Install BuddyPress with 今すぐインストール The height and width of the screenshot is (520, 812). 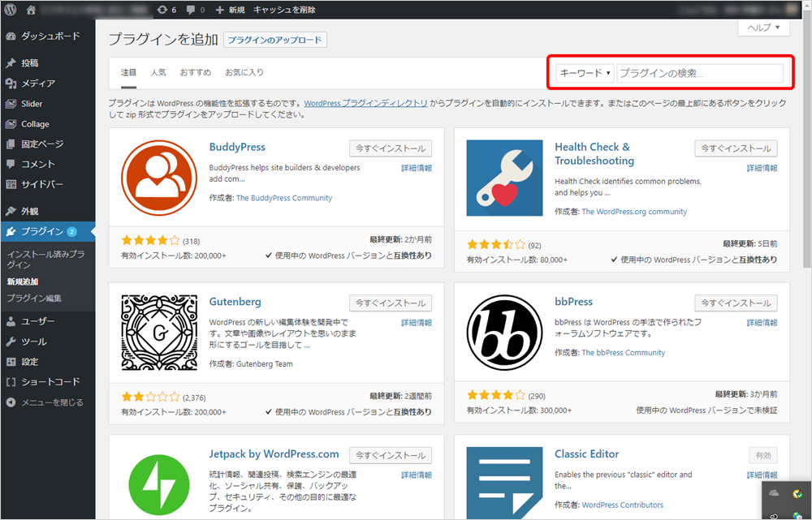[391, 148]
